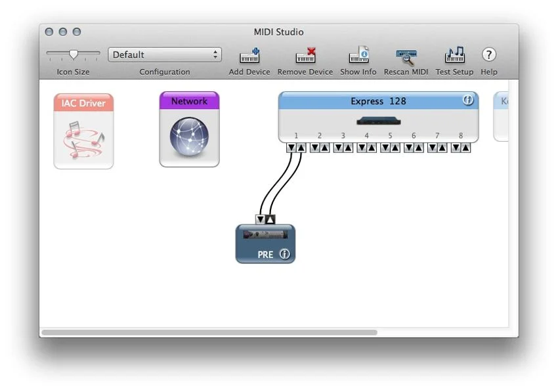This screenshot has height=392, width=558.
Task: Click the Express 128 port 8 down arrow
Action: click(456, 148)
